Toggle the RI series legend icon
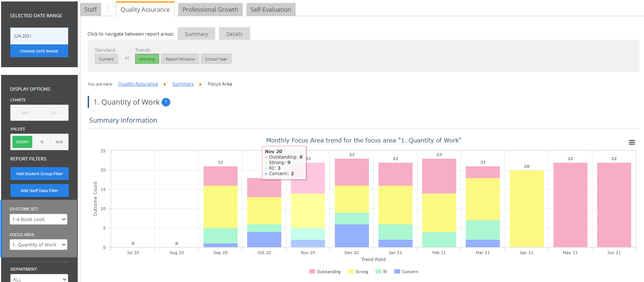 (378, 272)
